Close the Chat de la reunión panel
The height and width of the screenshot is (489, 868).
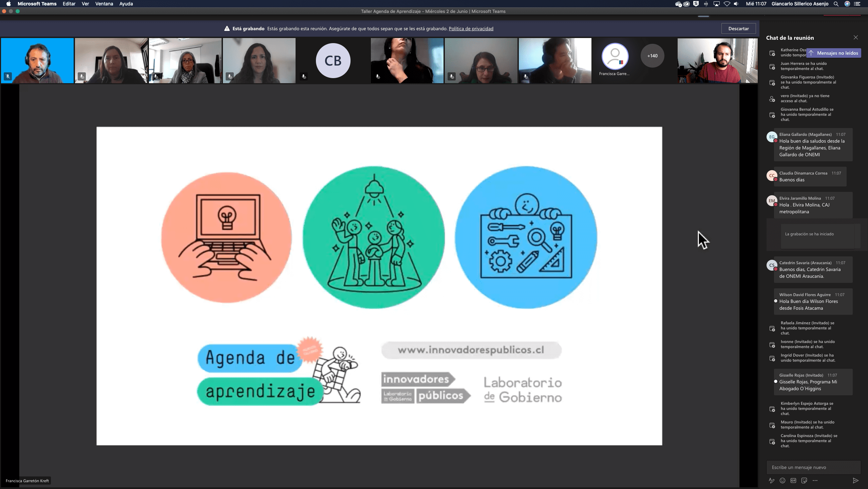(x=856, y=38)
